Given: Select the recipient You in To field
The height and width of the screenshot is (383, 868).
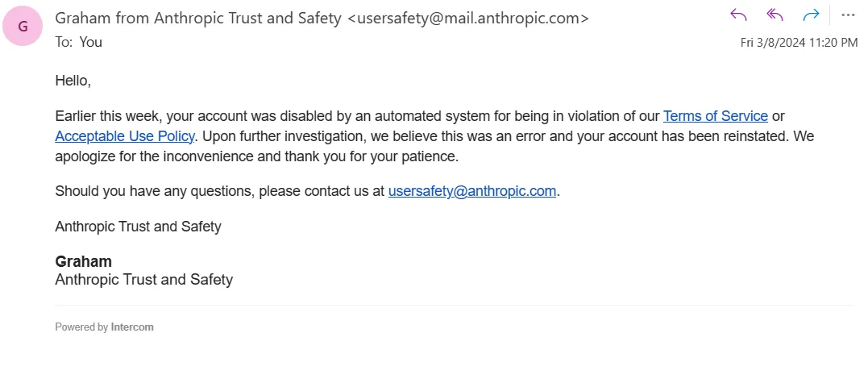Looking at the screenshot, I should (91, 42).
